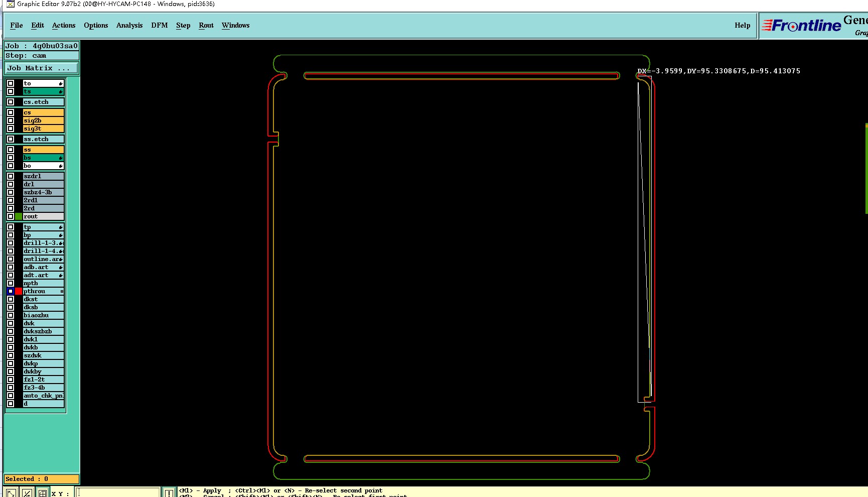Select the bo layer name
The height and width of the screenshot is (497, 868).
pos(44,166)
